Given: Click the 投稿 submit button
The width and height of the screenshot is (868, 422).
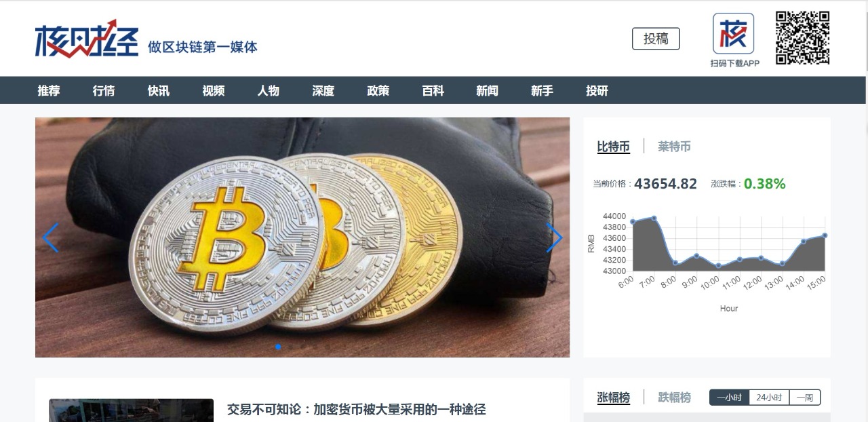Looking at the screenshot, I should [x=656, y=39].
